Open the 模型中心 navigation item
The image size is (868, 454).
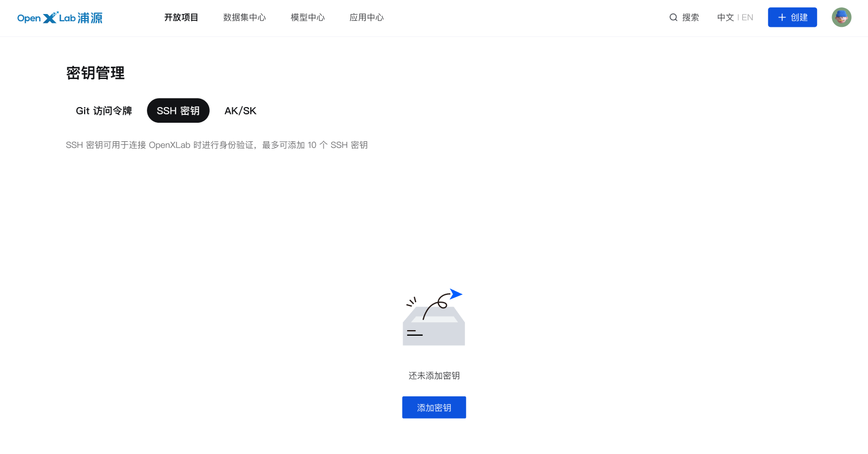307,17
